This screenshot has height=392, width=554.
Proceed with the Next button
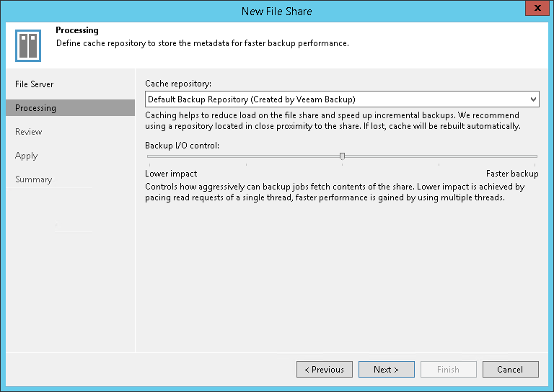(x=387, y=370)
